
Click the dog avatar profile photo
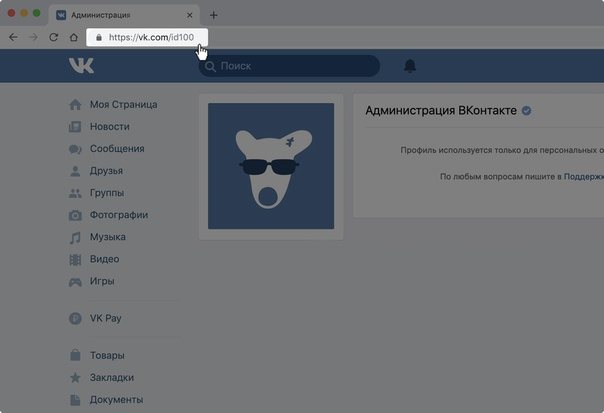click(271, 166)
